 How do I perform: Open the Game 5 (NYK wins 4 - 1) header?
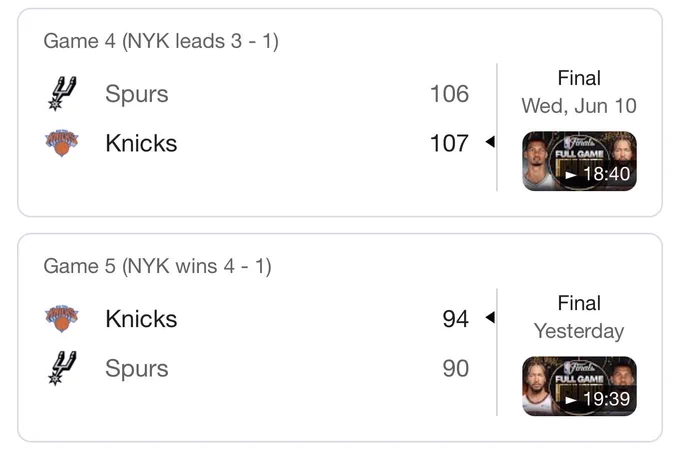157,266
